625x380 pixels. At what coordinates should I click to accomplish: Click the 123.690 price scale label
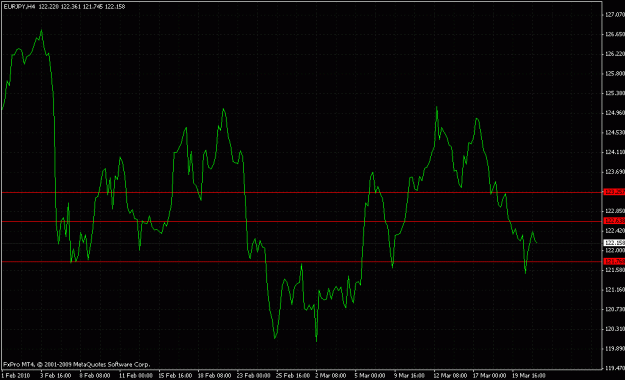point(615,171)
